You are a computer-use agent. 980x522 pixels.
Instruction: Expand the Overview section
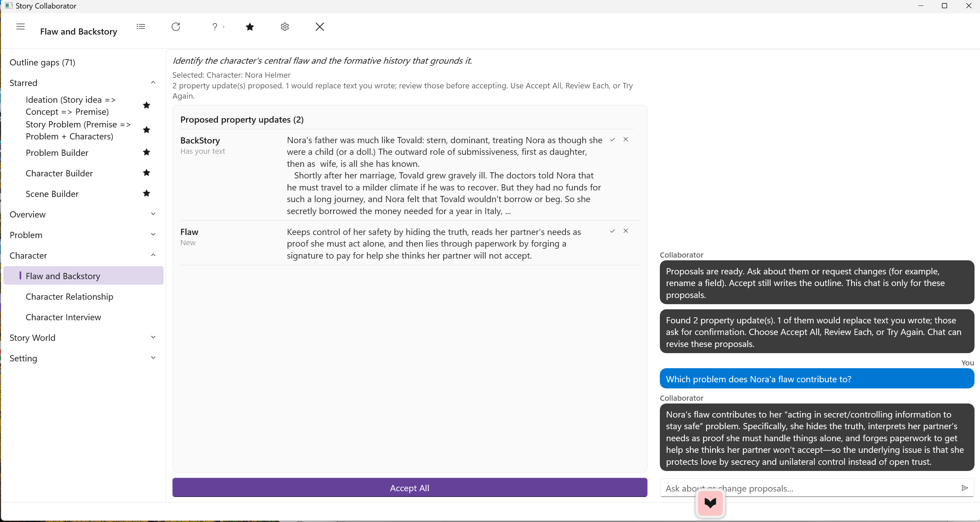click(153, 214)
